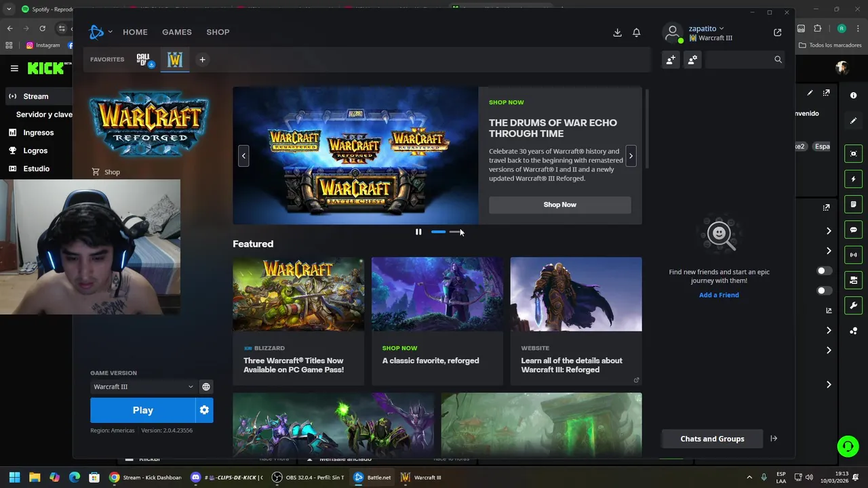Viewport: 868px width, 488px height.
Task: Turn on the lower Kick dashboard toggle
Action: point(824,291)
